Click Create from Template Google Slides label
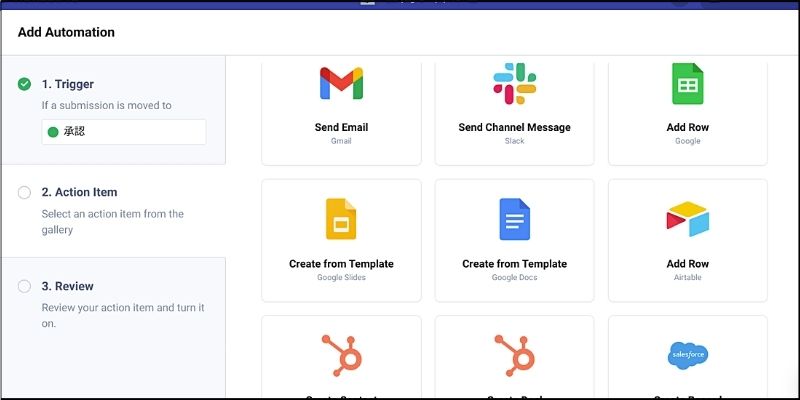The image size is (800, 400). (341, 264)
